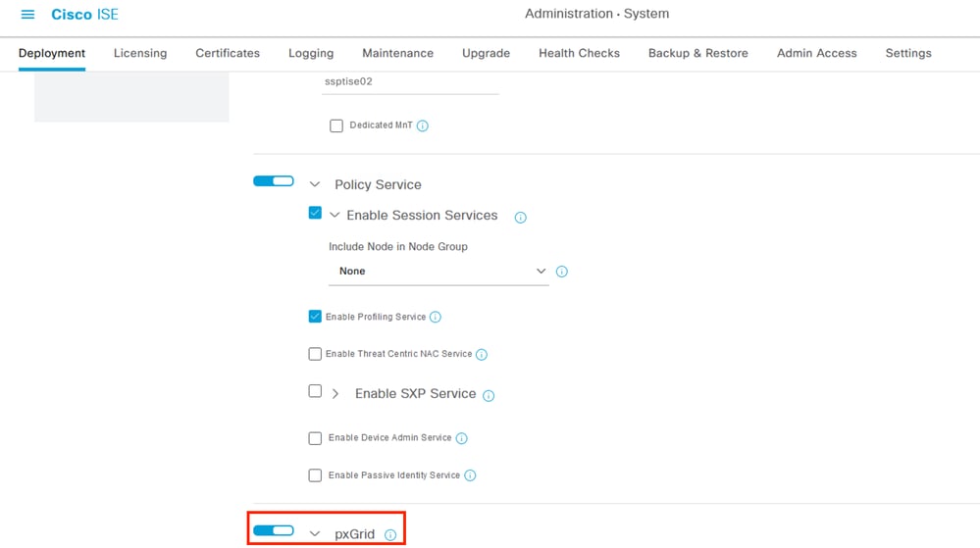Check the Enable SXP Service checkbox

pos(315,391)
